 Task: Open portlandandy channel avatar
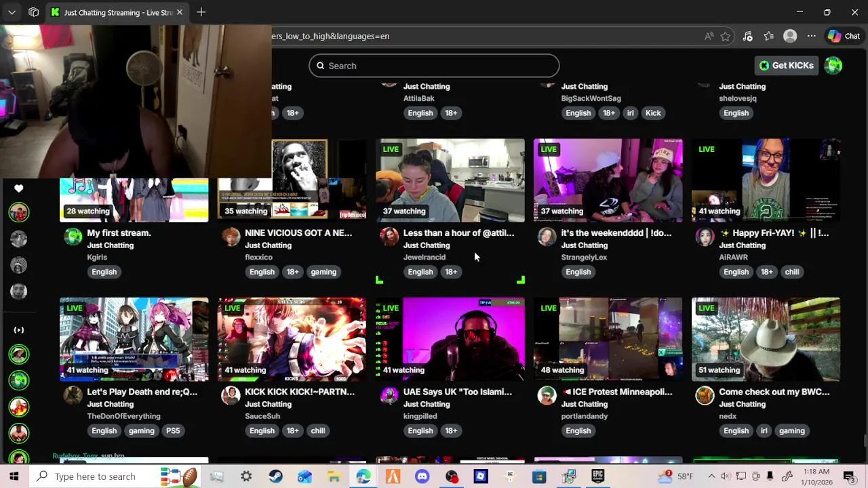(x=547, y=395)
